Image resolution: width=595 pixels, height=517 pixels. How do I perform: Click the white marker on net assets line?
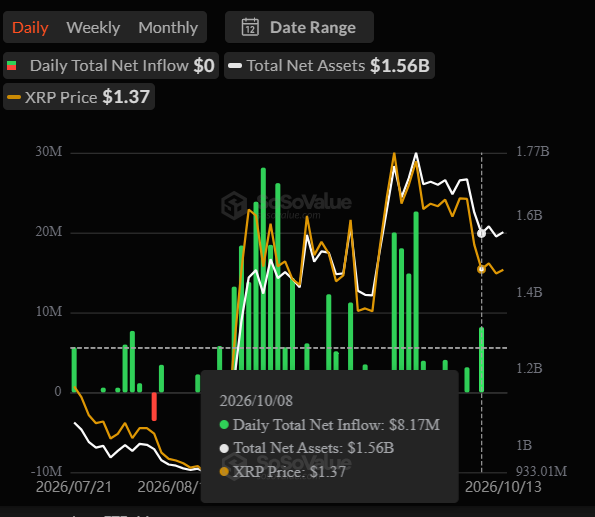(x=482, y=233)
